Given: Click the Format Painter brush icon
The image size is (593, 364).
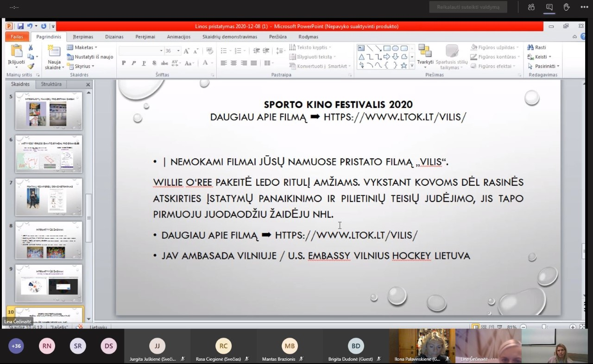Looking at the screenshot, I should [x=31, y=66].
